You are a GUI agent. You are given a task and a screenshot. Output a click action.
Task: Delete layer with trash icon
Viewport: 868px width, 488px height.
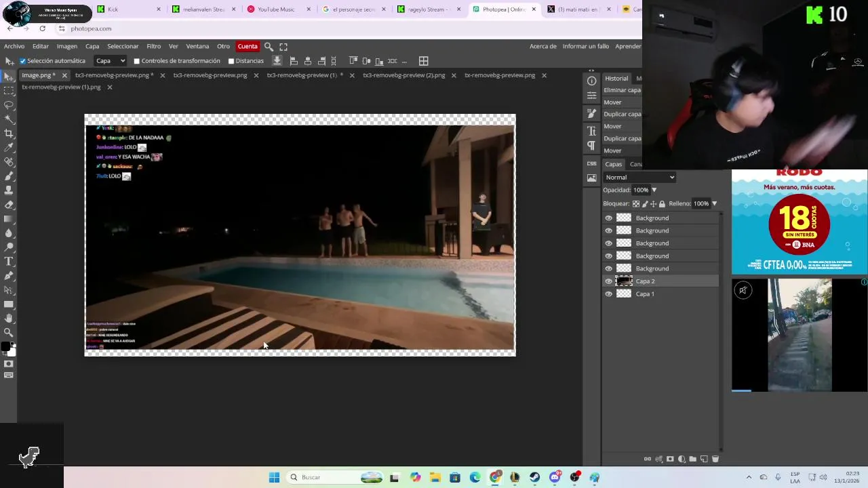point(715,459)
